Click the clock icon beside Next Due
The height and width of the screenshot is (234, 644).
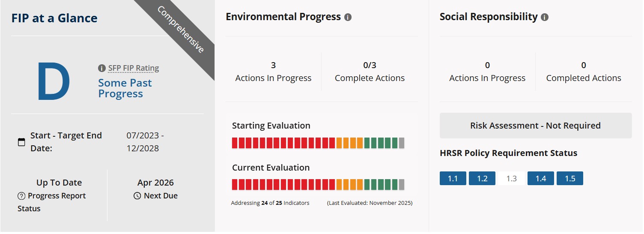pos(137,196)
